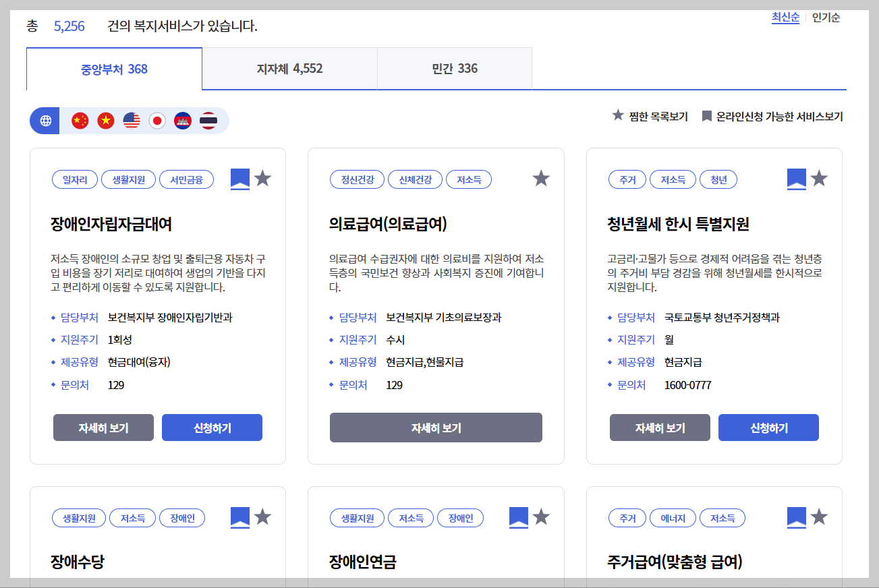Viewport: 879px width, 588px height.
Task: Click 국토교통부 청년주거정책과 department text
Action: click(722, 317)
